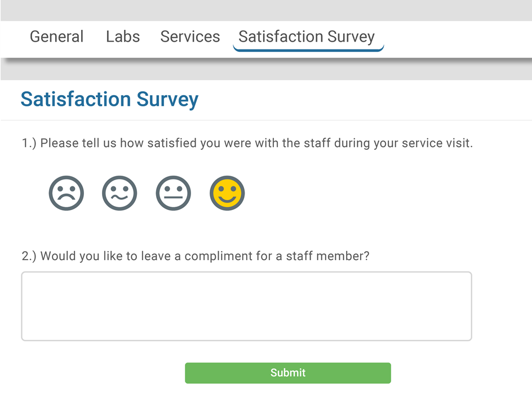
Task: Click the gray bar above the tabs
Action: click(x=266, y=10)
